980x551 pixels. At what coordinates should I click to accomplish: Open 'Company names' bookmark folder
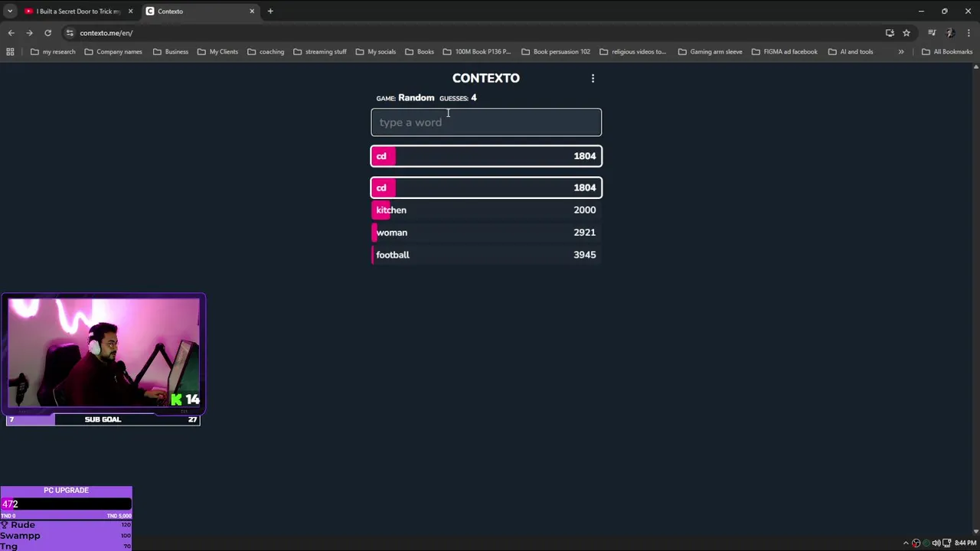tap(113, 52)
